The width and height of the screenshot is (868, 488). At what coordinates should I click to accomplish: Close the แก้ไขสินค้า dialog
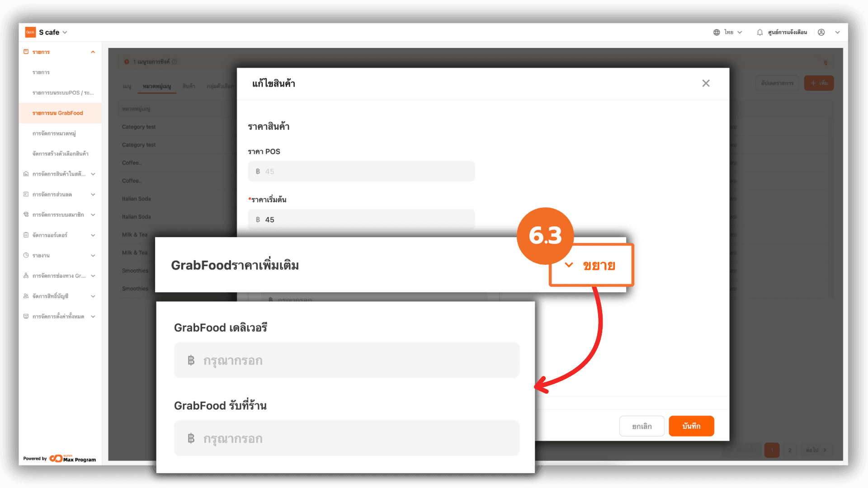pos(706,83)
